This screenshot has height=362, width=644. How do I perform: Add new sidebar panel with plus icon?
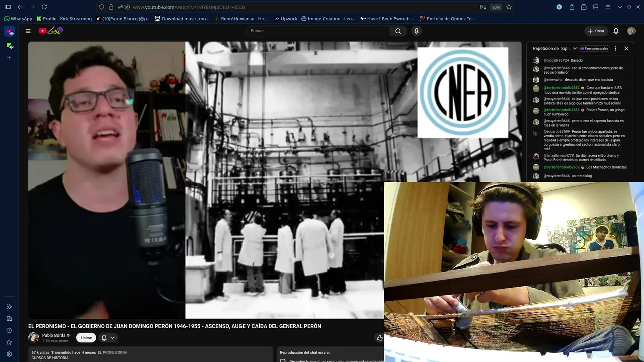9,58
